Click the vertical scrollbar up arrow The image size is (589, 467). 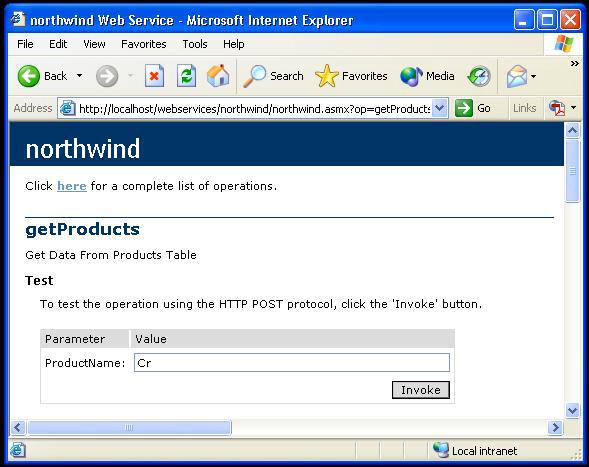coord(572,130)
